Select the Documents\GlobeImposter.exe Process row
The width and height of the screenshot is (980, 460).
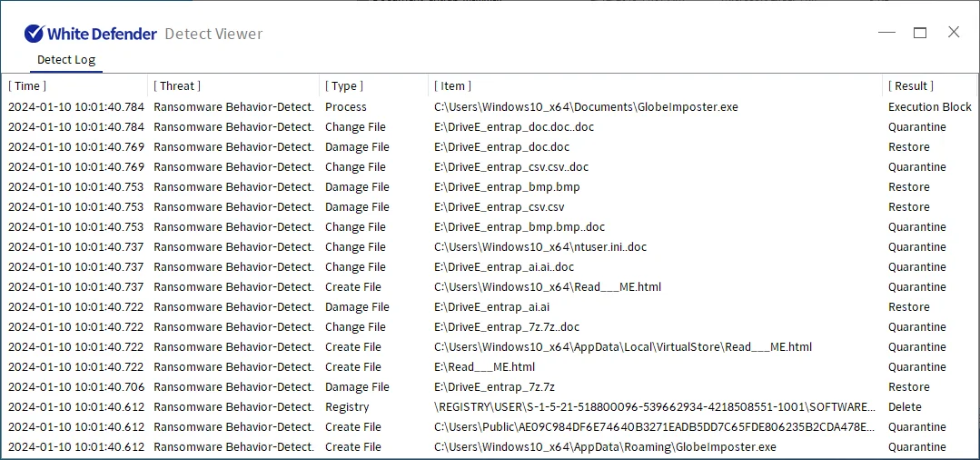coord(586,107)
